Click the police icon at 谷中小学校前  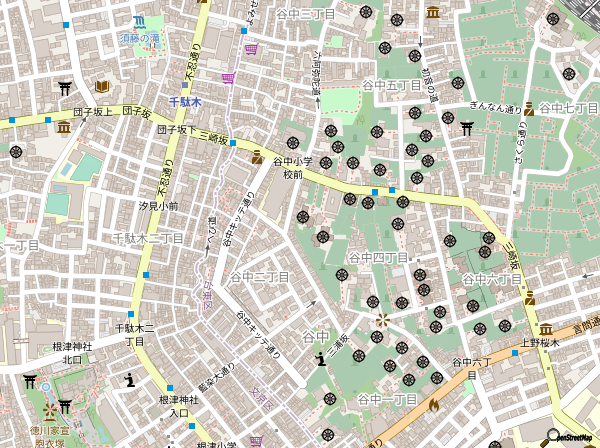point(257,157)
